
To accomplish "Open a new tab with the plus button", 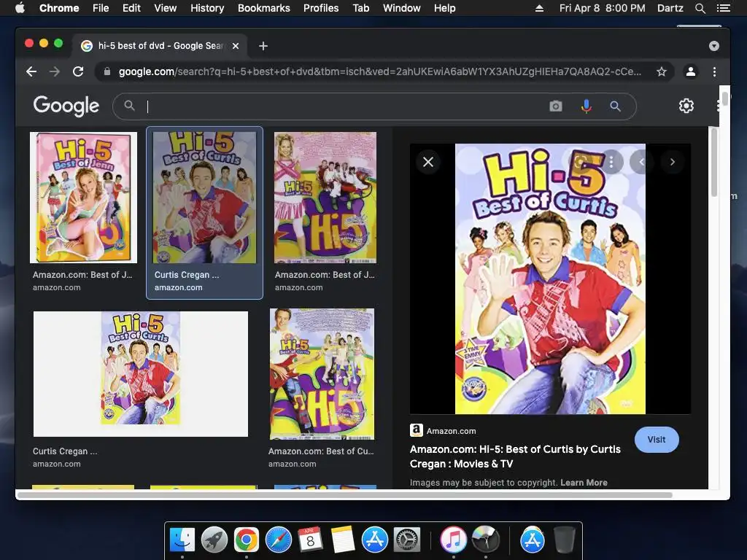I will [263, 46].
